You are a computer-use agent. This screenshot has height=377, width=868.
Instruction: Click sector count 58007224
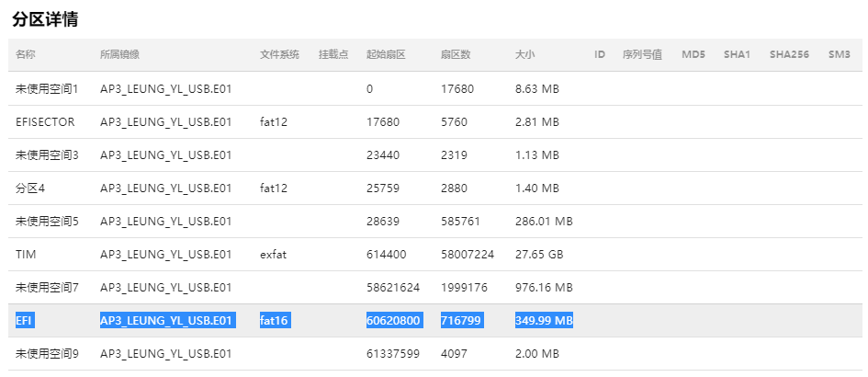tap(468, 255)
